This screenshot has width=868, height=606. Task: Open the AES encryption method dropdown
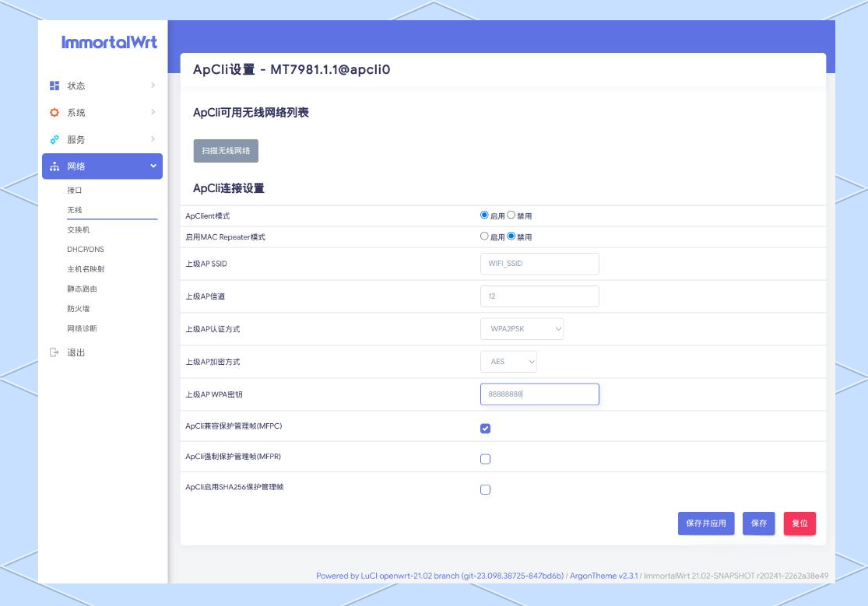509,361
